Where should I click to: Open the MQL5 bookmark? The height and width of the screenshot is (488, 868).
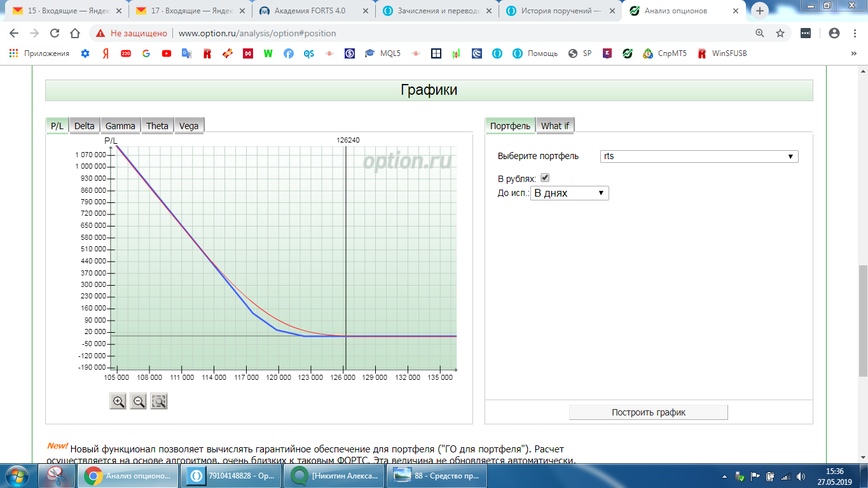click(x=383, y=53)
